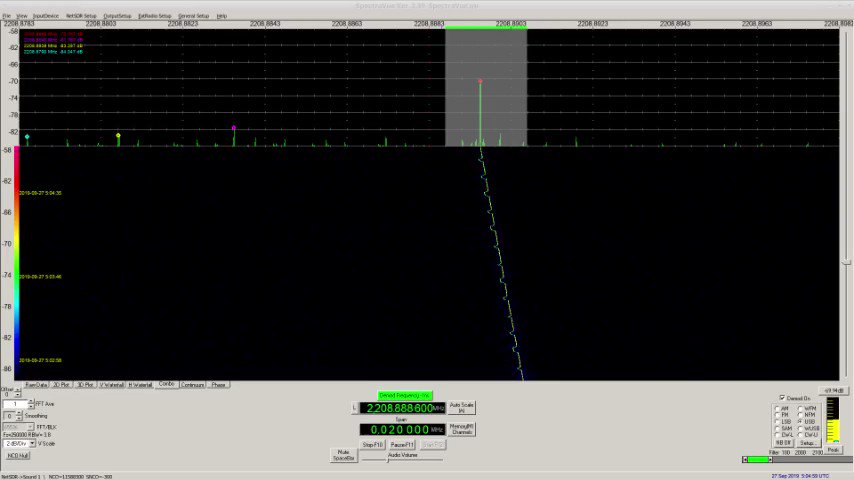This screenshot has height=480, width=854.
Task: Expand the FFT/BLK dropdown
Action: pos(30,427)
